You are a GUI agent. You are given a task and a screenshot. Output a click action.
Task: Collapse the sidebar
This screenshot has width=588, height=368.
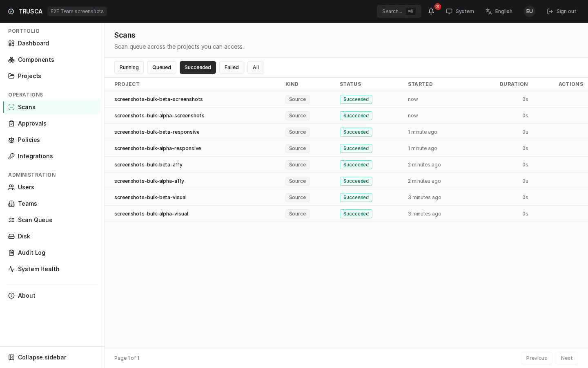coord(52,357)
